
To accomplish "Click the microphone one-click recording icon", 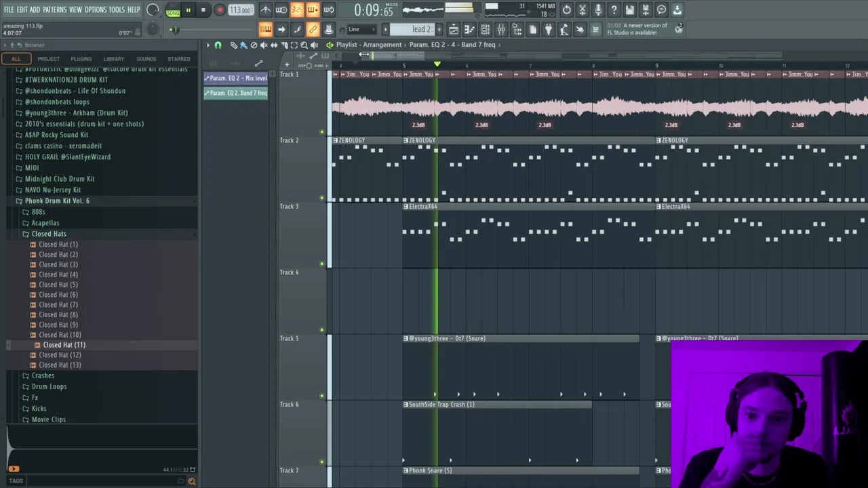I will [598, 10].
